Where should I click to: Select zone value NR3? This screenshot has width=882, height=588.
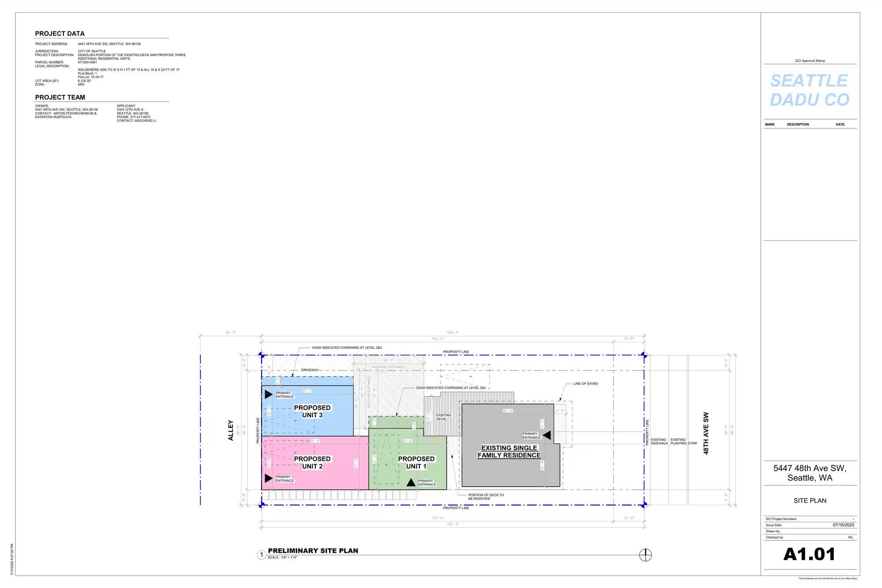[x=81, y=84]
